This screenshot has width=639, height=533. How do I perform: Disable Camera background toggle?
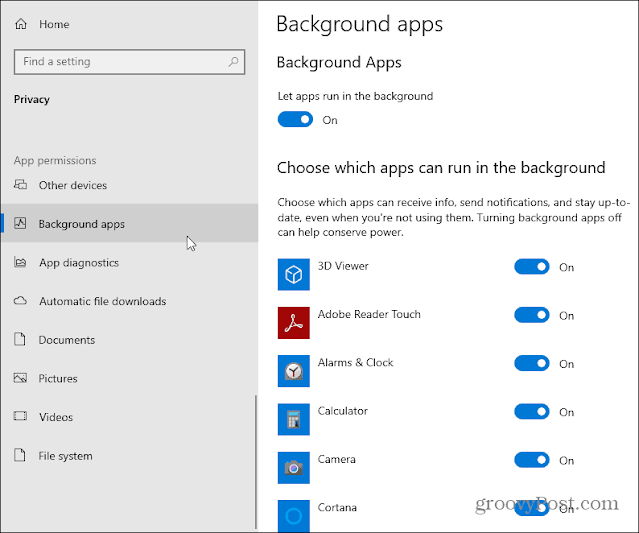click(x=532, y=460)
